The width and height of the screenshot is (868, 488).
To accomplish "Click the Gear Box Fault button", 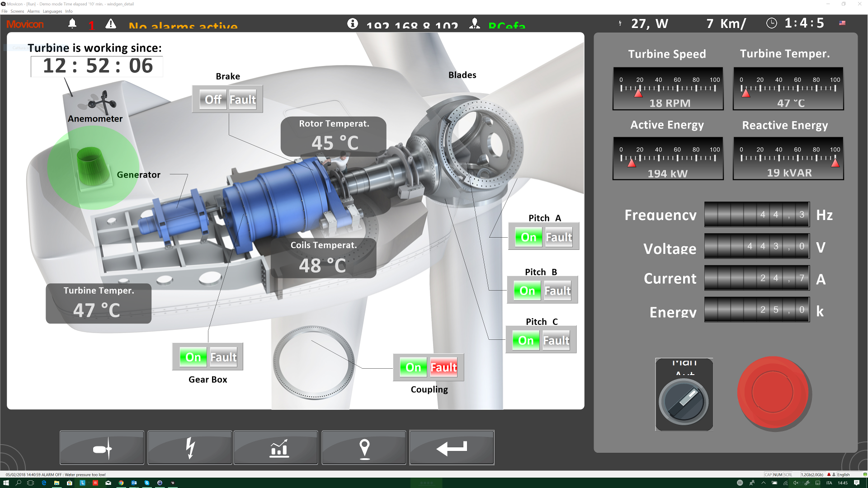I will (223, 357).
